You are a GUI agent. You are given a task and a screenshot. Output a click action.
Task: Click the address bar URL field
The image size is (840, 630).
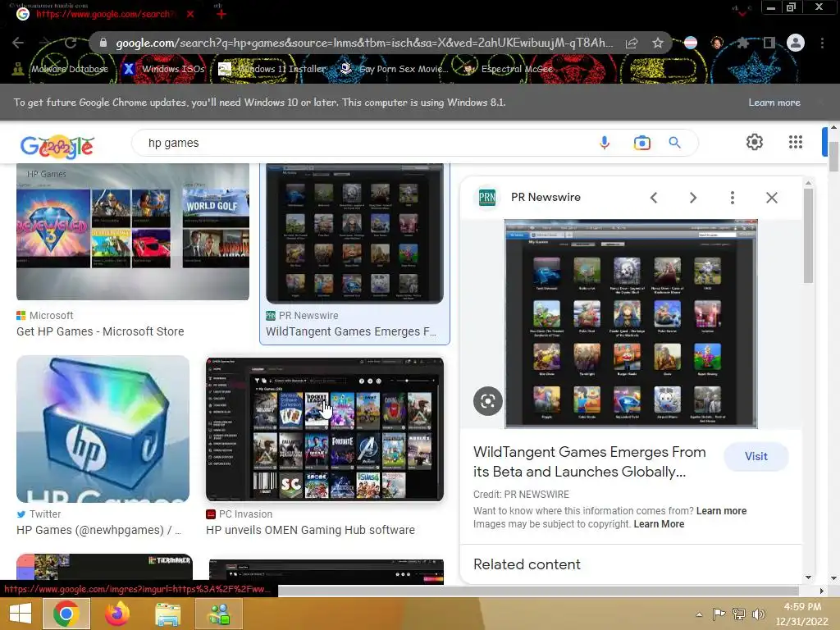[364, 43]
